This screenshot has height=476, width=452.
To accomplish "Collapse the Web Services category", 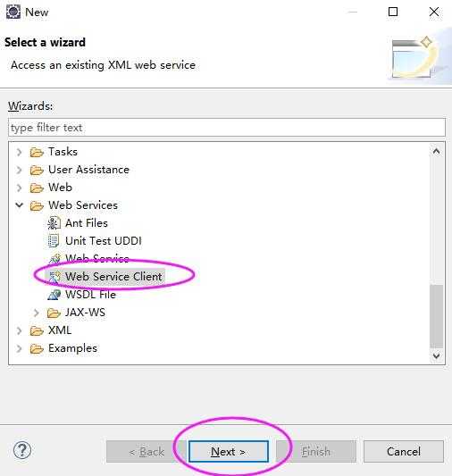I will click(19, 205).
